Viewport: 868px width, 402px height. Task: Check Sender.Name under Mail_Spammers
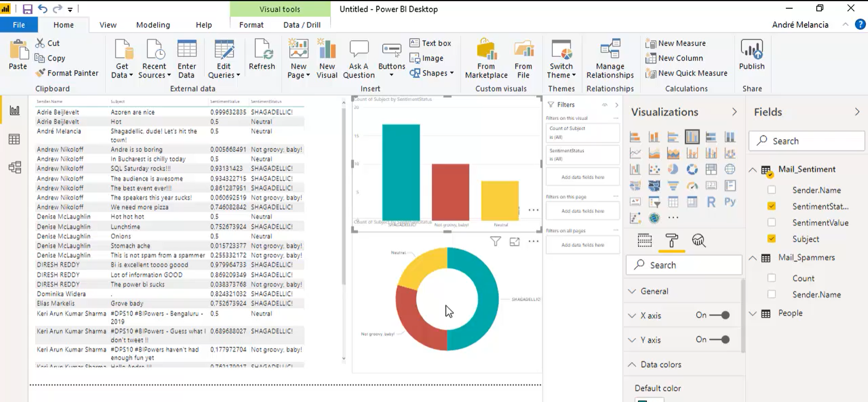tap(771, 294)
